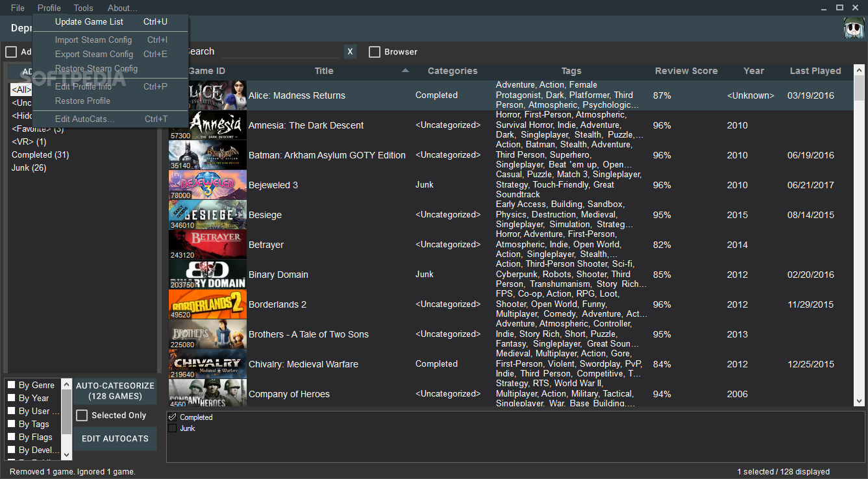This screenshot has width=868, height=479.
Task: Click the <Unknown> year cell
Action: coord(750,95)
